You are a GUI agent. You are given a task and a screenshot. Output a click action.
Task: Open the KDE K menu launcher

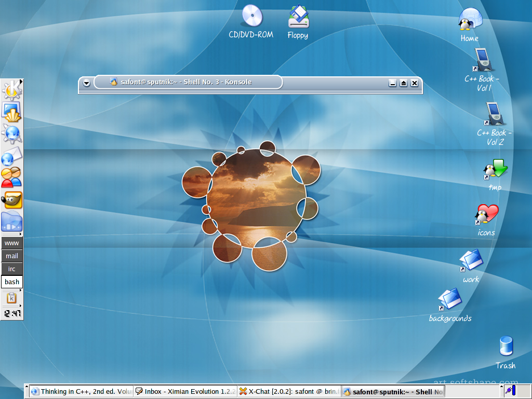click(11, 90)
